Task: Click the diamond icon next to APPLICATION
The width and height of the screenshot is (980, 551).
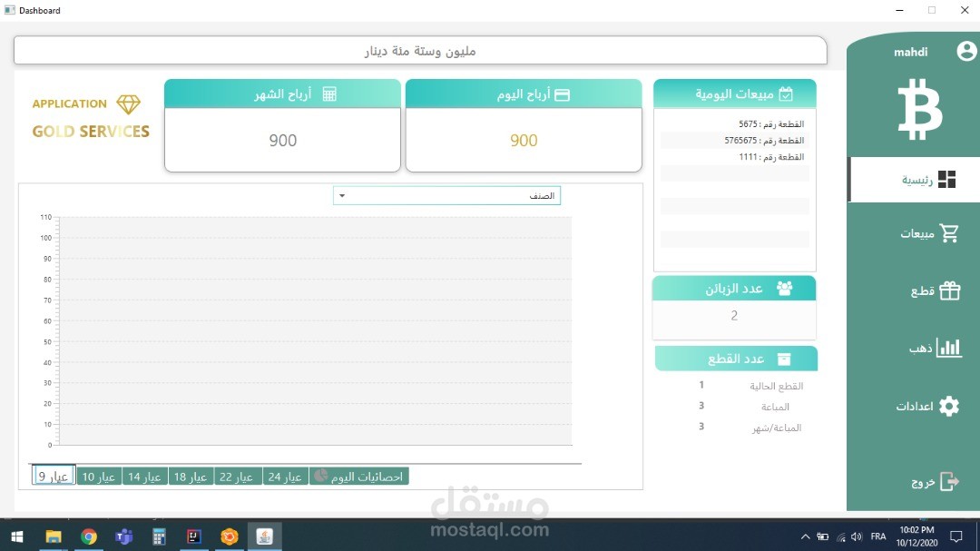Action: click(128, 103)
